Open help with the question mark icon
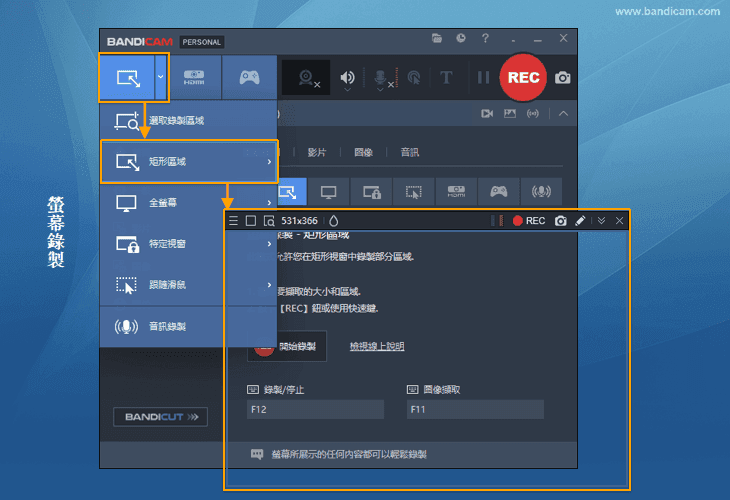The height and width of the screenshot is (500, 730). pyautogui.click(x=485, y=38)
